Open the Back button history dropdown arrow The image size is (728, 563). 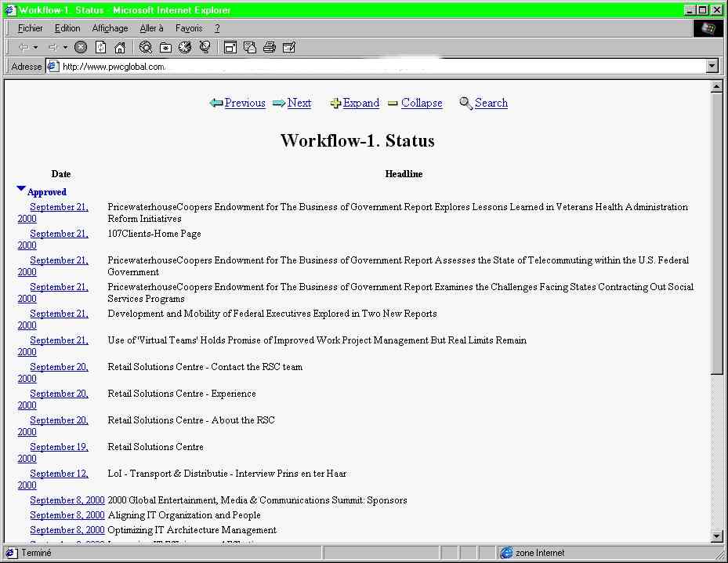(x=35, y=47)
